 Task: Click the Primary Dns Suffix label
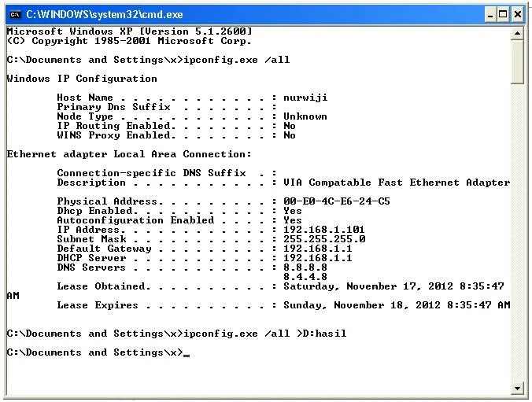point(113,107)
